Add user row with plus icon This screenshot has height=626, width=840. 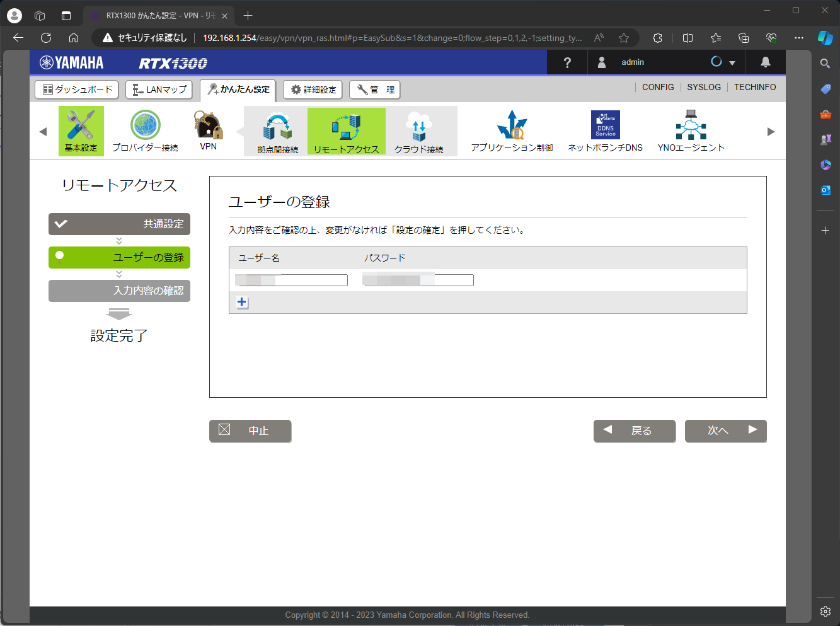coord(242,303)
